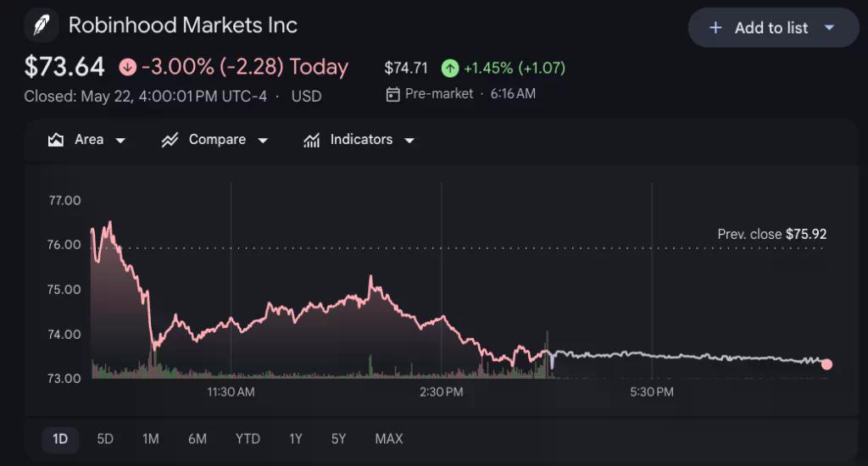Click the Indicators chart icon
The height and width of the screenshot is (466, 868).
(x=312, y=141)
